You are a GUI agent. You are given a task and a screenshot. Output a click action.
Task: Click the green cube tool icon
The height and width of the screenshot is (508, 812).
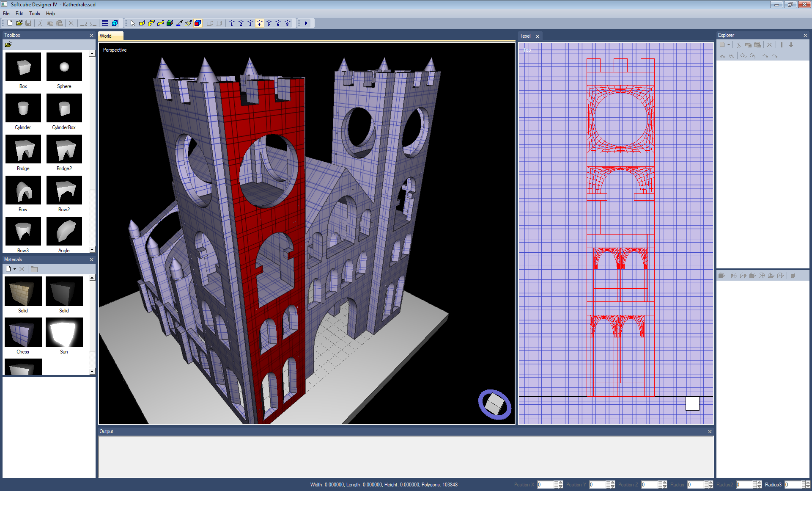tap(170, 23)
